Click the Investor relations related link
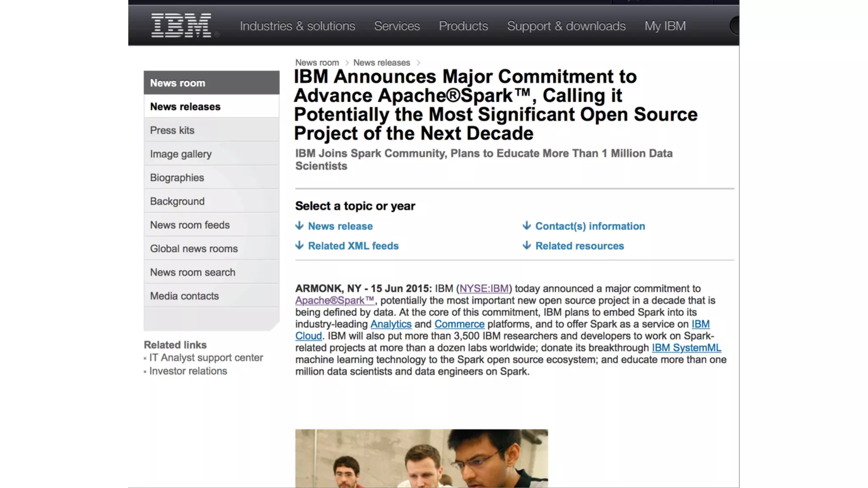 [188, 371]
